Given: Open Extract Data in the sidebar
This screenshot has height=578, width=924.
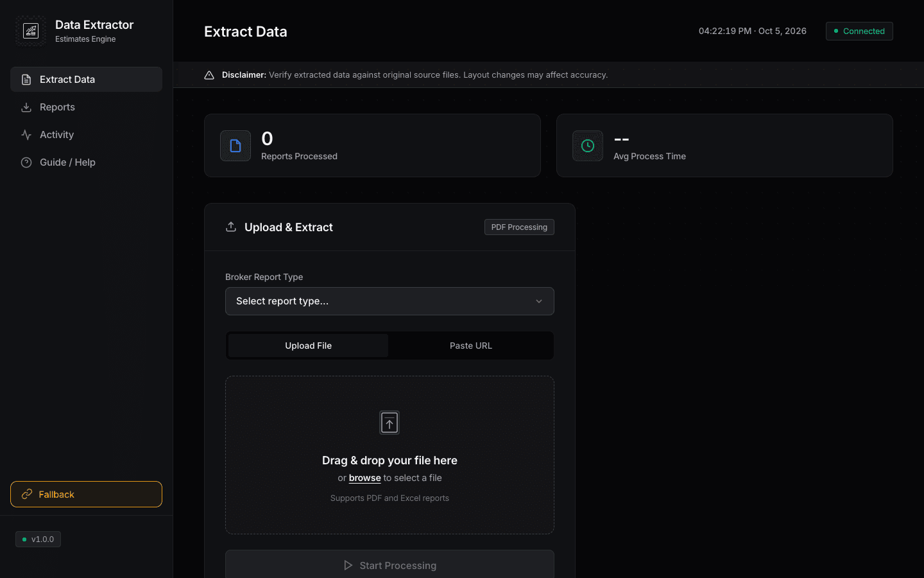Looking at the screenshot, I should [x=86, y=80].
